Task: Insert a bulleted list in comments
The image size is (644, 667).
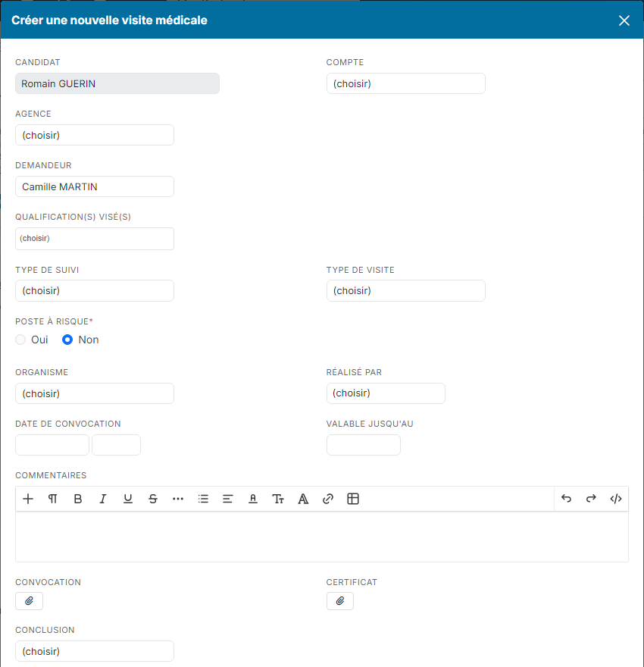Action: pyautogui.click(x=203, y=499)
